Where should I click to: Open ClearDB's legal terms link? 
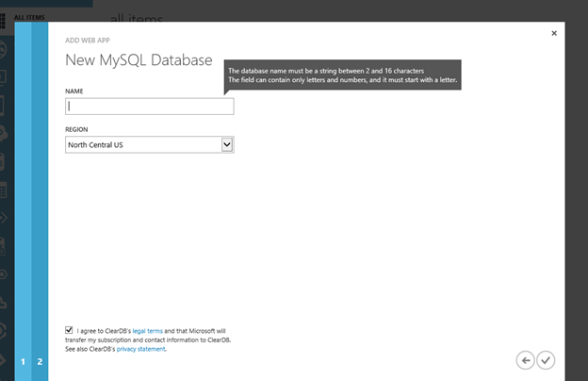click(x=147, y=331)
